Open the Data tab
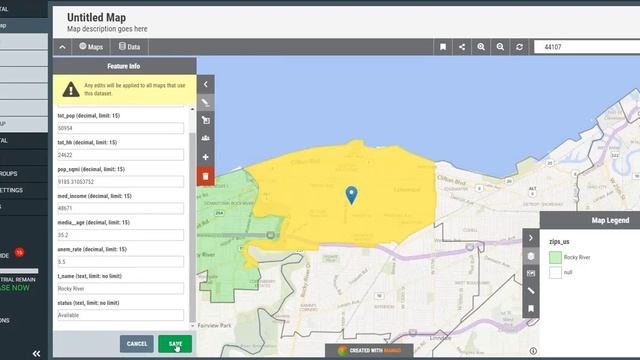This screenshot has height=360, width=640. 129,47
